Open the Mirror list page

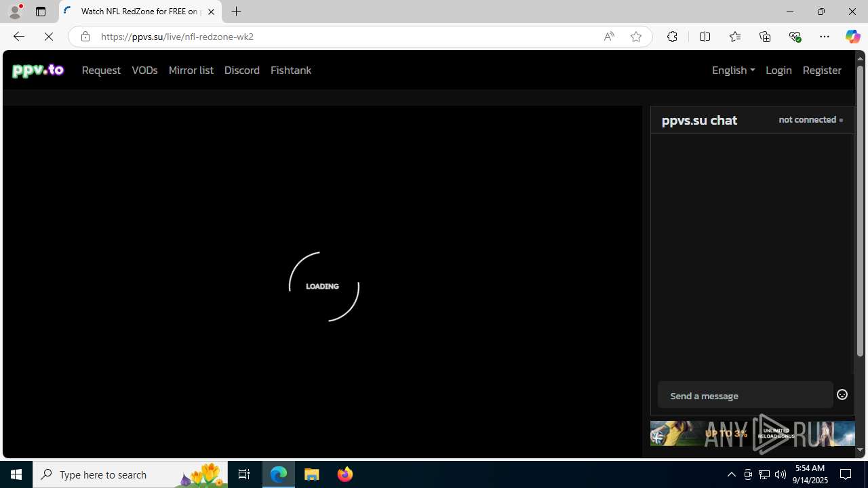(191, 70)
